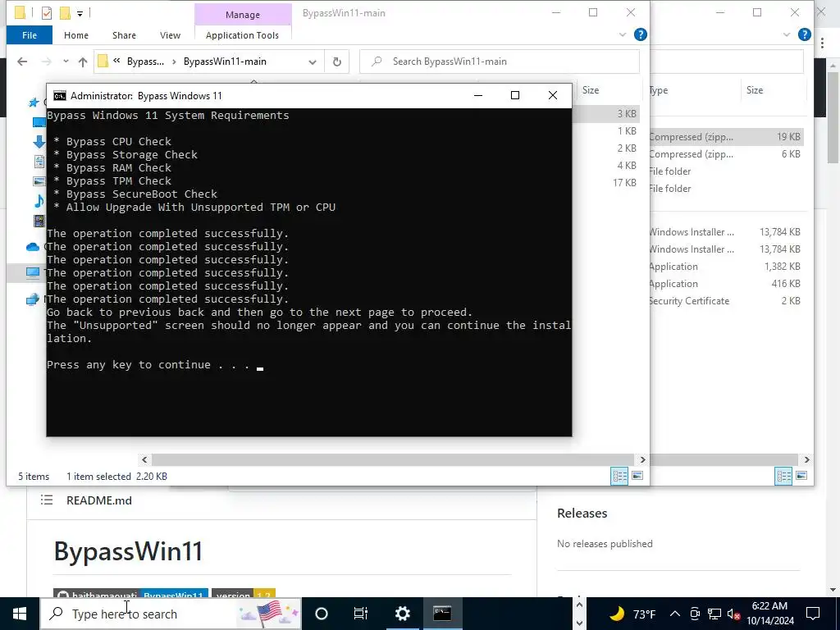
Task: Open Videos from the sidebar film icon
Action: point(39,220)
